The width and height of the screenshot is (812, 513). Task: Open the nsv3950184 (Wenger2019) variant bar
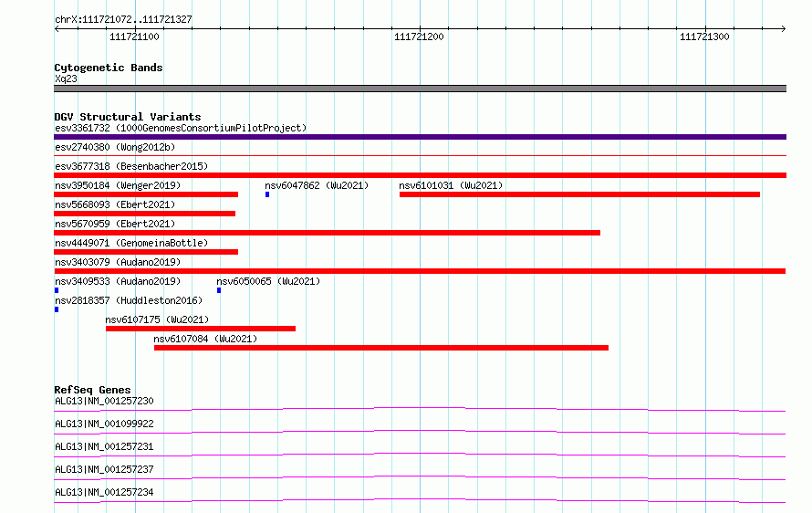pyautogui.click(x=146, y=194)
